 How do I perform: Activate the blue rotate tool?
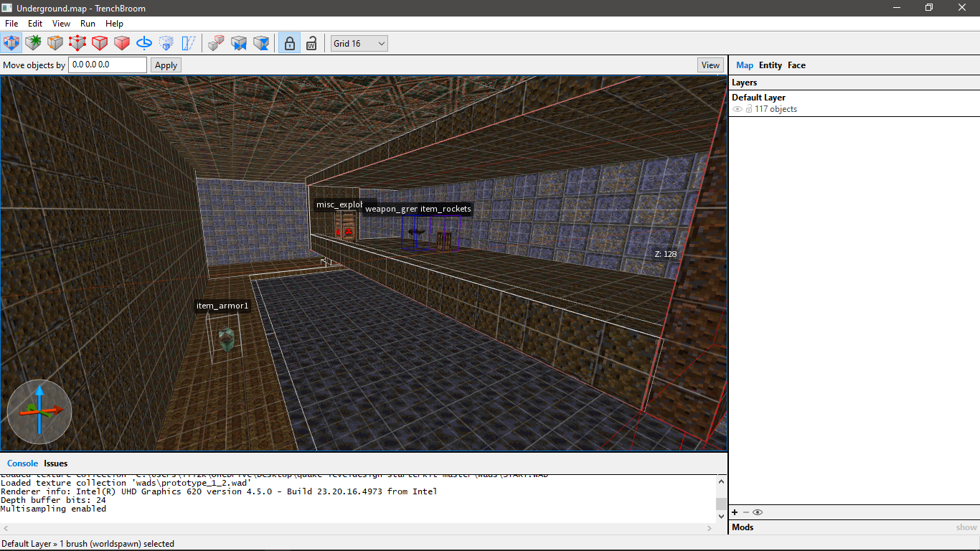click(x=144, y=43)
